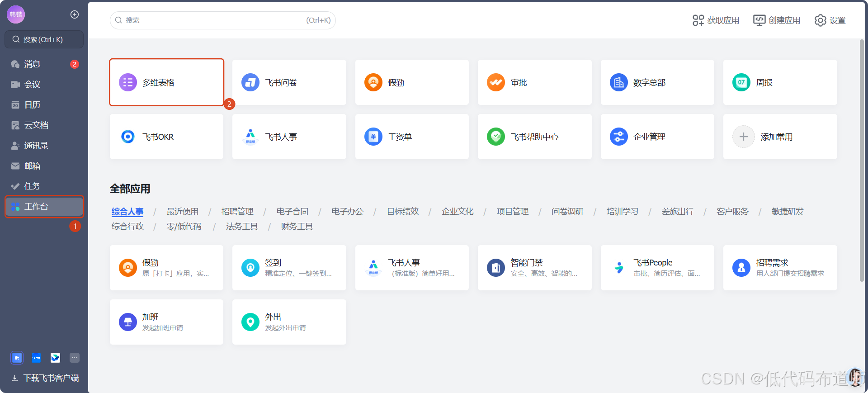This screenshot has height=393, width=868.
Task: Select the 敏捷研发 category tab
Action: tap(788, 212)
